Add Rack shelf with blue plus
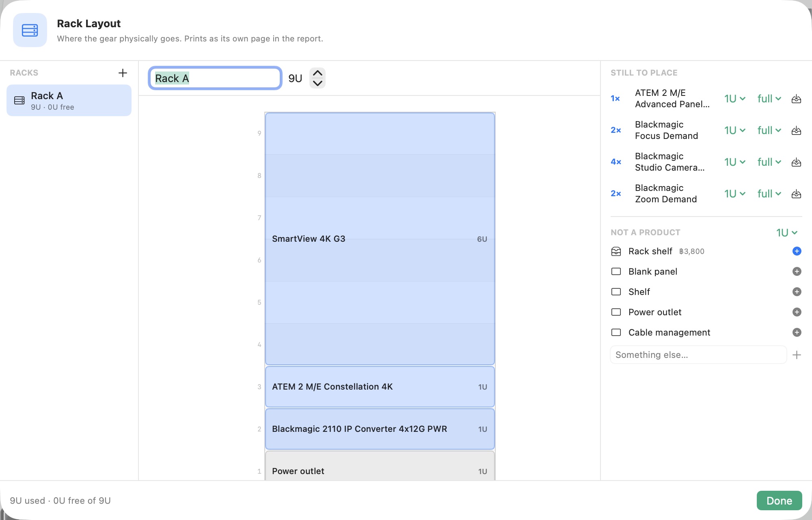Viewport: 812px width, 520px height. point(797,251)
